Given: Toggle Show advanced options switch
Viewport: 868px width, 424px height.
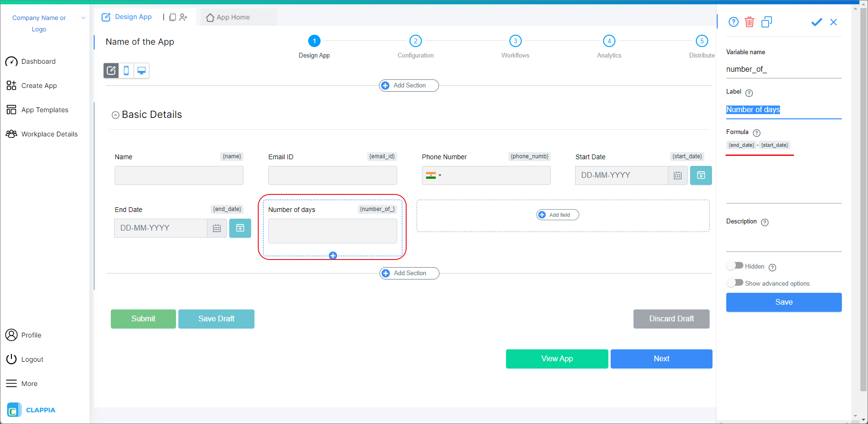Looking at the screenshot, I should [735, 283].
